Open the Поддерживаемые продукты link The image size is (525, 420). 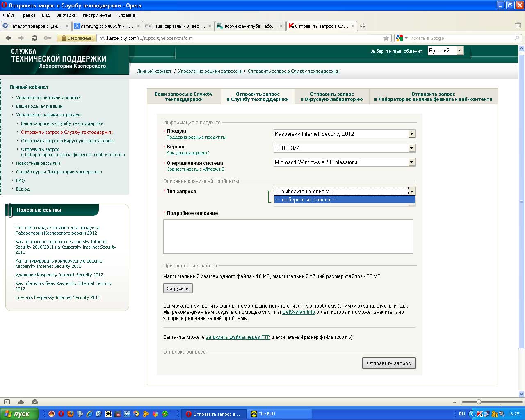point(196,137)
